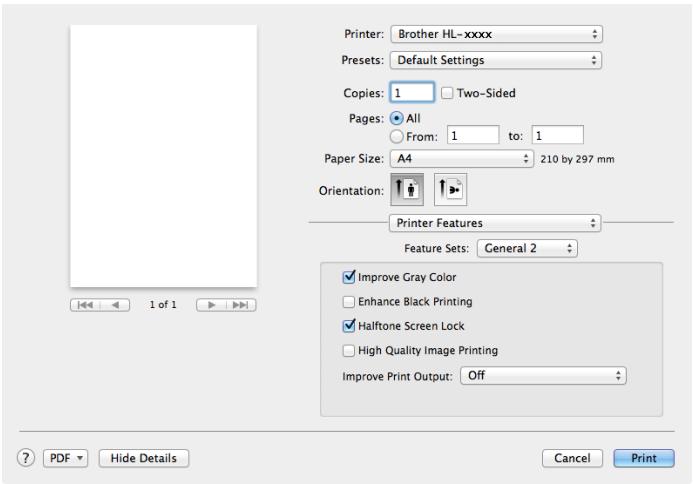Click the Copies input field
The image size is (693, 484).
click(412, 92)
